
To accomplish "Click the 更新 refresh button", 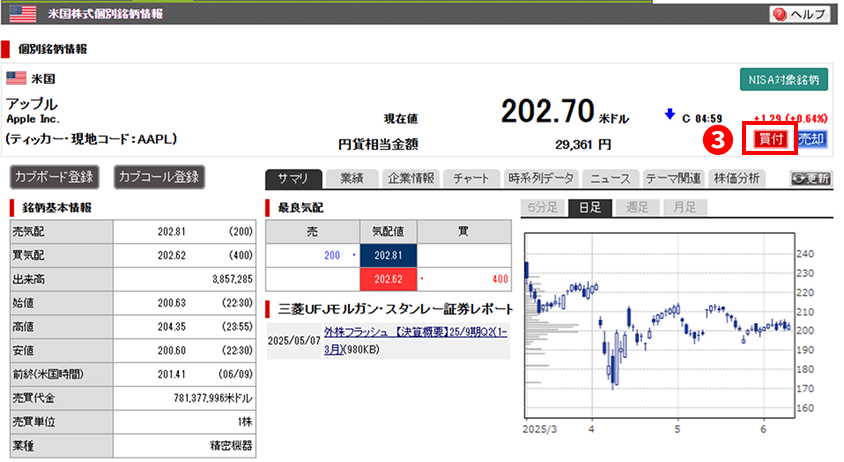I will pos(809,179).
